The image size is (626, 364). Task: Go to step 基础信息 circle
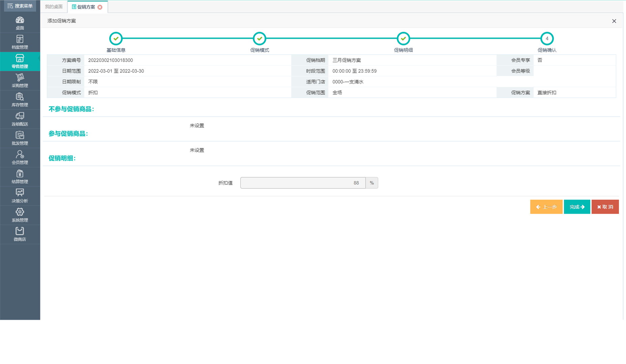coord(116,38)
